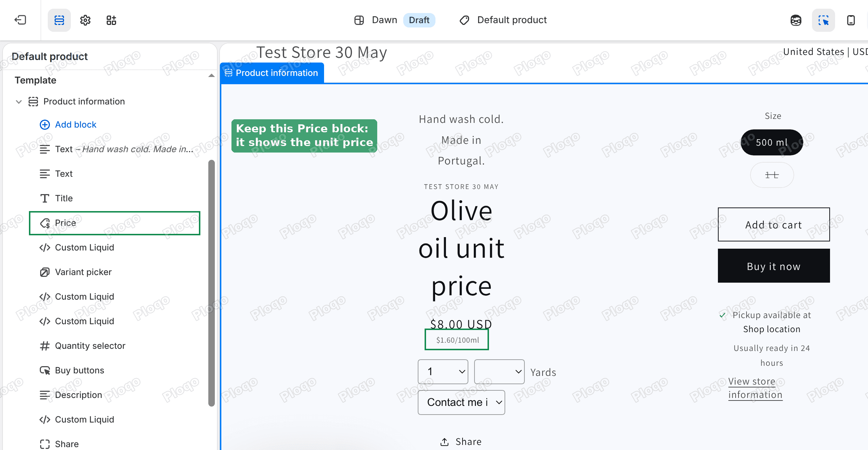868x450 pixels.
Task: Open the Sections panel icon
Action: point(59,20)
